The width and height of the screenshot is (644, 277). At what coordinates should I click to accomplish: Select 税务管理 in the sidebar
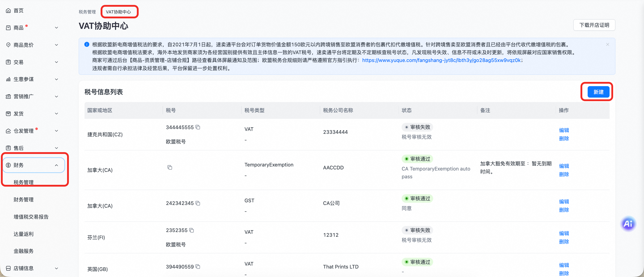23,182
